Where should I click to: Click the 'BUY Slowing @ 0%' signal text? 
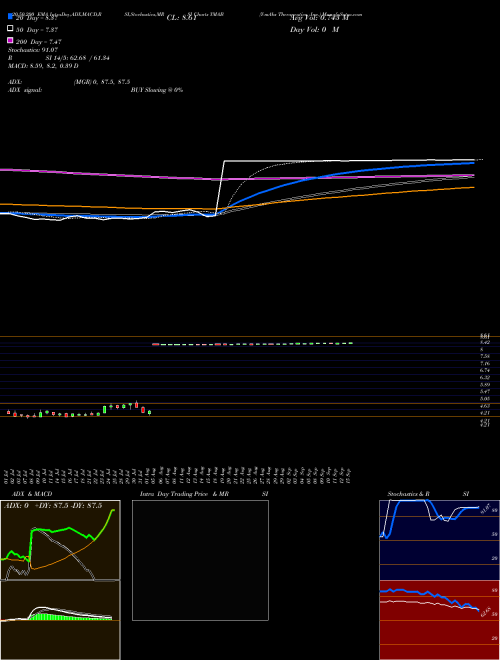coord(157,90)
